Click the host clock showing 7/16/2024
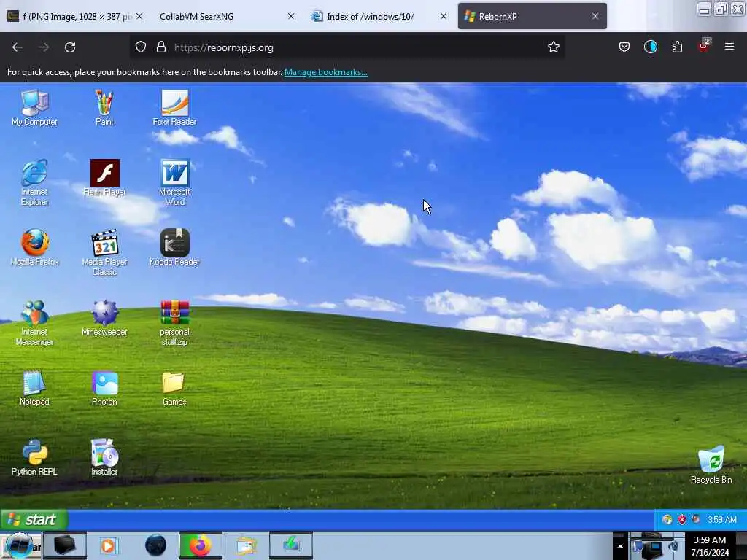Image resolution: width=747 pixels, height=560 pixels. [710, 546]
